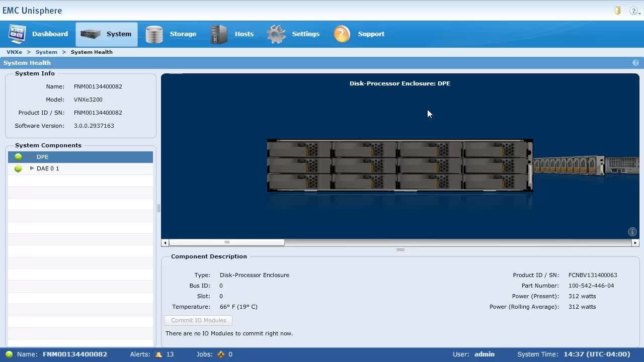The width and height of the screenshot is (644, 362).
Task: Click the Type value Disk-Processor Enclosure
Action: (x=255, y=275)
